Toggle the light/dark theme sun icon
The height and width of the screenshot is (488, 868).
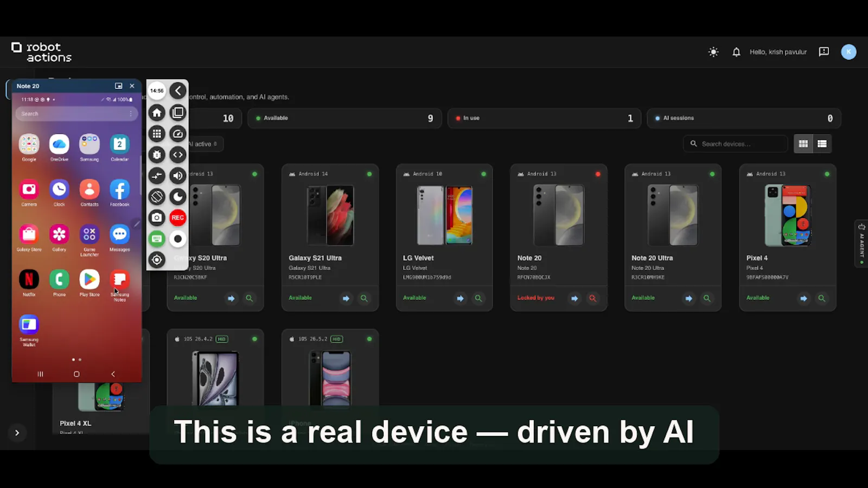[x=713, y=52]
